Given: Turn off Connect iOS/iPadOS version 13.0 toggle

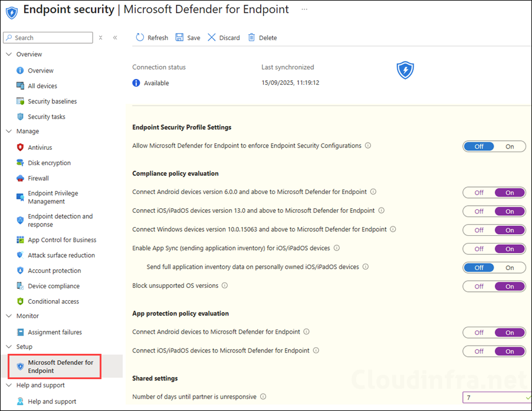Looking at the screenshot, I should coord(479,211).
